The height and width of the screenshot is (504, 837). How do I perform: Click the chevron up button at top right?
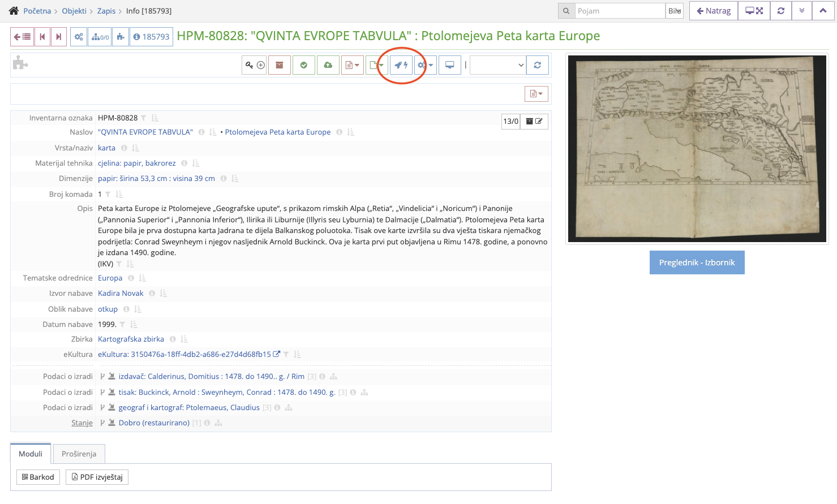[x=823, y=11]
